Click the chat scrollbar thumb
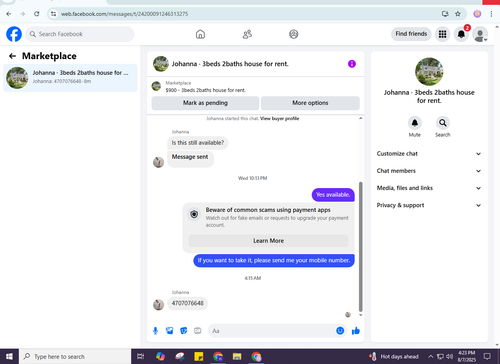500x364 pixels. (360, 247)
